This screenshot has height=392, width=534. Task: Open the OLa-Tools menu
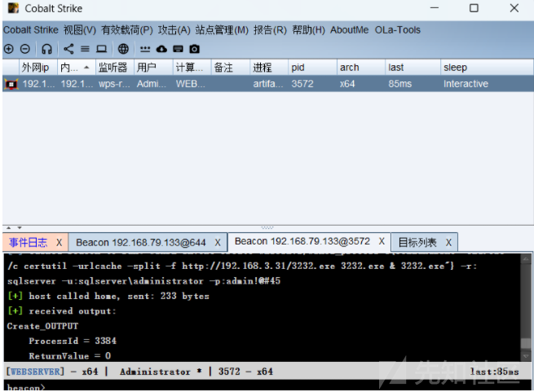pos(398,30)
